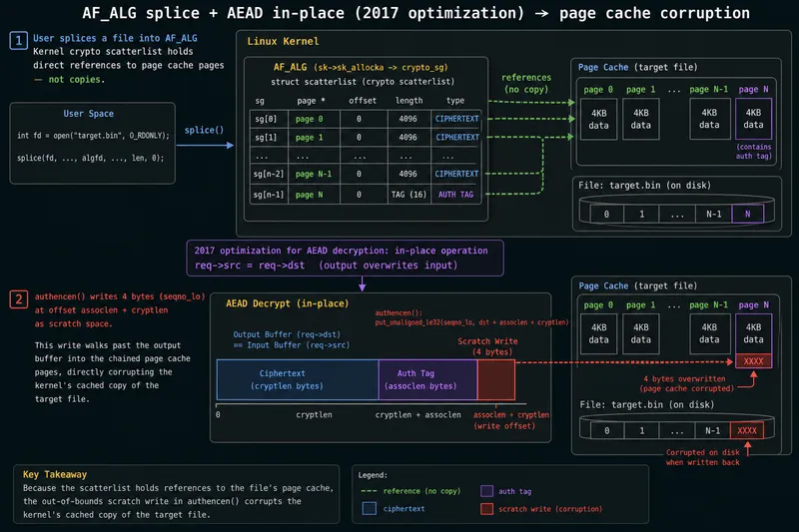Click the 'not copies.' green text
The width and height of the screenshot is (799, 532).
point(77,80)
